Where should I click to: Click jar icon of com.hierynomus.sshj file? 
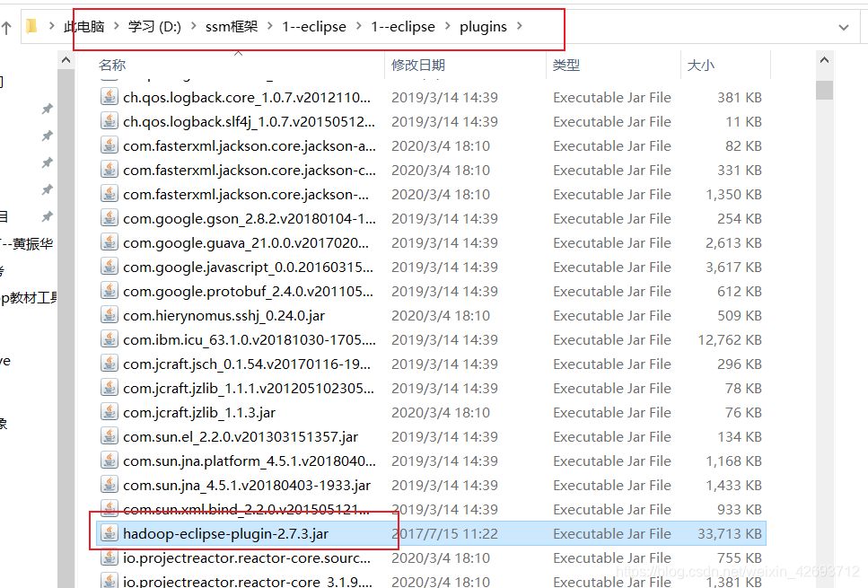pyautogui.click(x=109, y=315)
